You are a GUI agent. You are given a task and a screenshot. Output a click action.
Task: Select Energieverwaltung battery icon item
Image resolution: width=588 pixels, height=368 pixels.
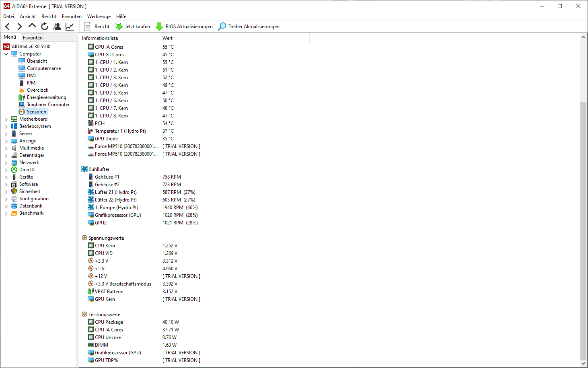[x=22, y=97]
